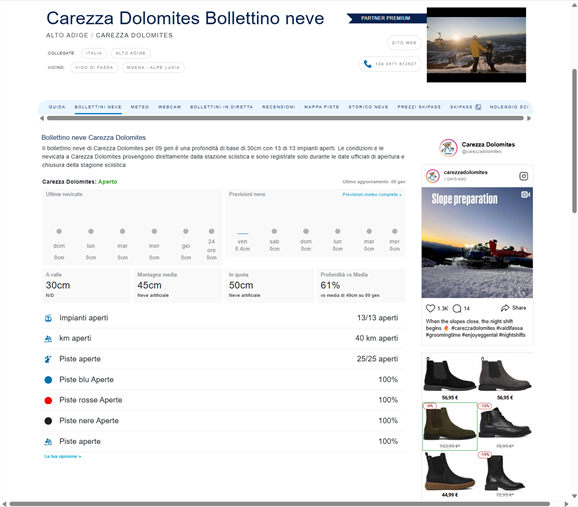Click the Bollettino neve Carezza Dolomites heading

point(94,138)
